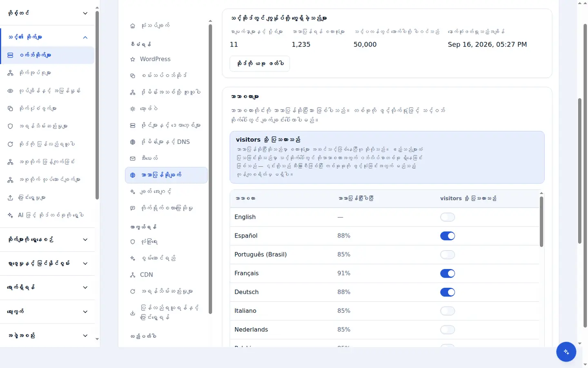This screenshot has height=368, width=588.
Task: Click the languages table vertical scrollbar
Action: click(541, 222)
